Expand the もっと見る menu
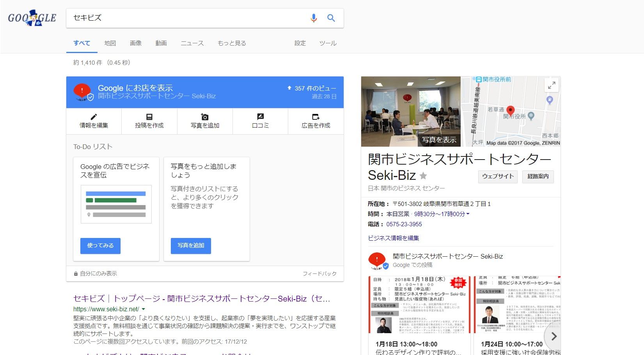 [x=232, y=43]
